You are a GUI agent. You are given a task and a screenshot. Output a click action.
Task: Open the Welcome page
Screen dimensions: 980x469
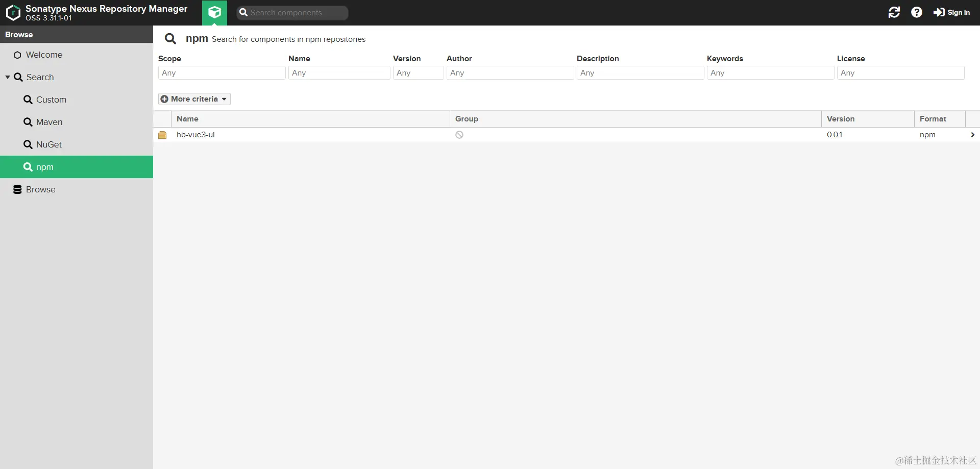point(77,55)
